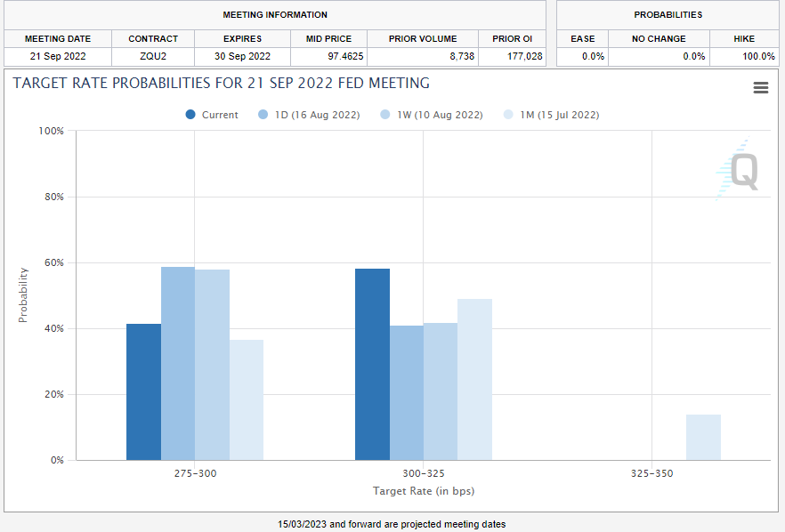Click the 177,028 prior OI value
785x532 pixels.
point(525,56)
